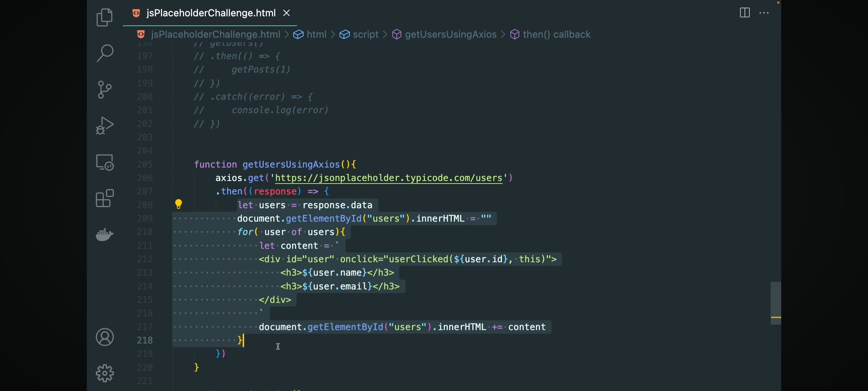Screen dimensions: 868x391
Task: Open the then() callback breadcrumb
Action: pos(556,34)
